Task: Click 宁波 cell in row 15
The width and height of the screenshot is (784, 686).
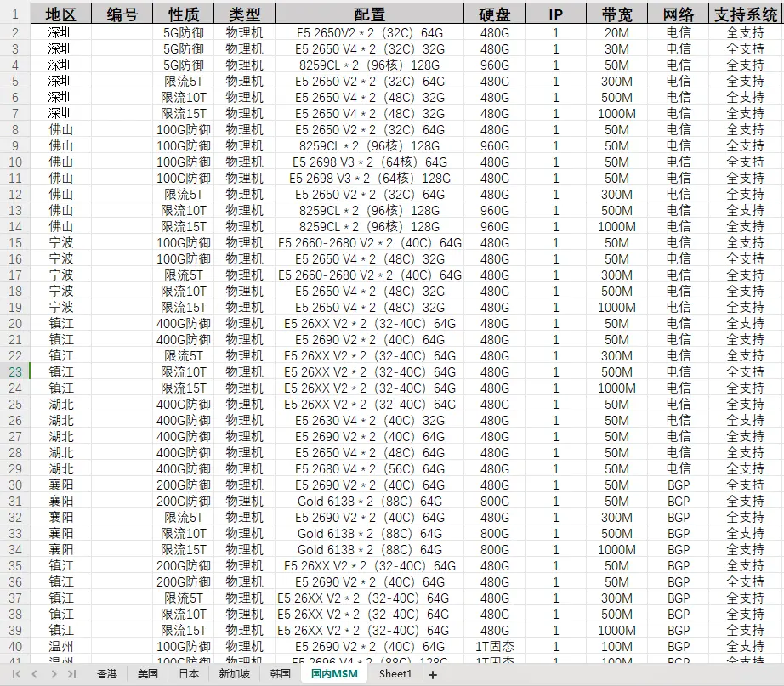Action: 61,243
